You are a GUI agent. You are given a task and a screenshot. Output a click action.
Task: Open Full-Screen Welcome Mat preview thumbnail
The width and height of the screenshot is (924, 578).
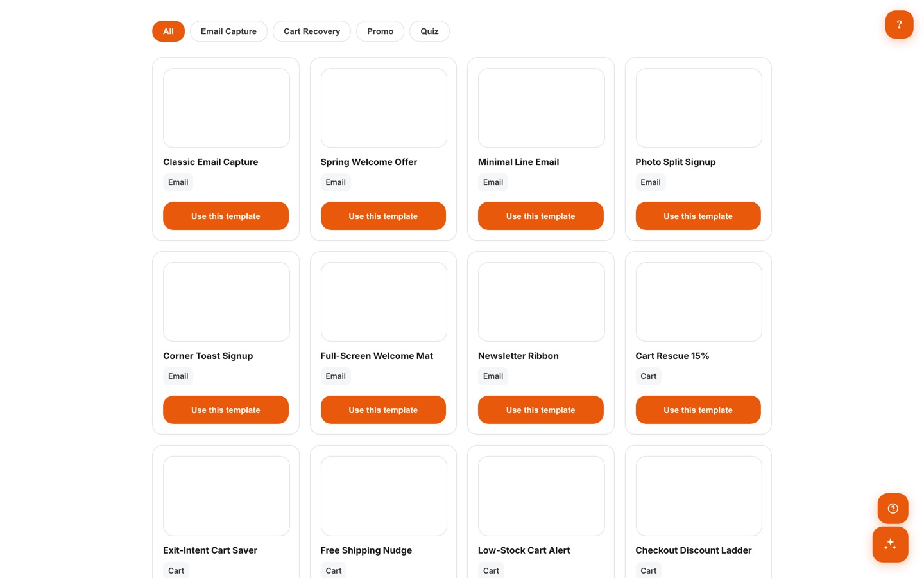pos(384,302)
